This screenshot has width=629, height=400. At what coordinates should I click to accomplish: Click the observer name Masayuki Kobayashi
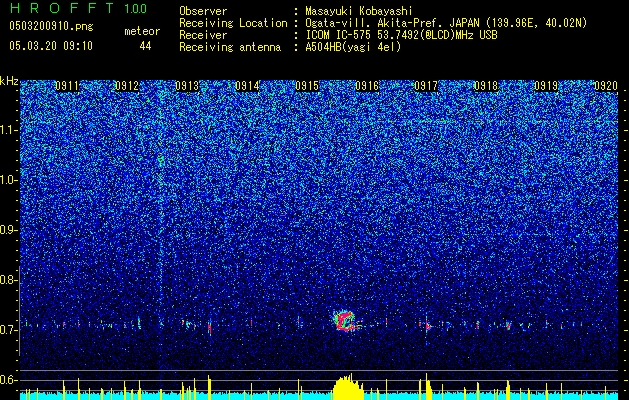coord(359,11)
